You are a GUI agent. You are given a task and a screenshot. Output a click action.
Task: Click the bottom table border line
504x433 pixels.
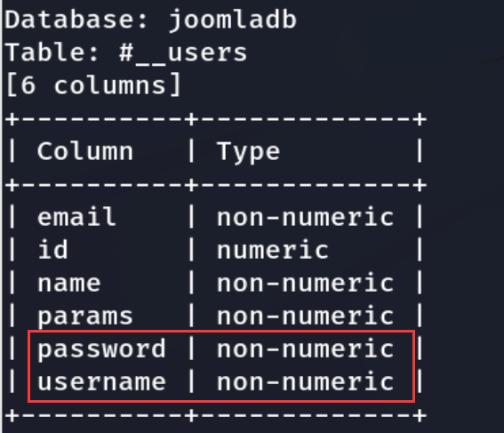tap(216, 415)
